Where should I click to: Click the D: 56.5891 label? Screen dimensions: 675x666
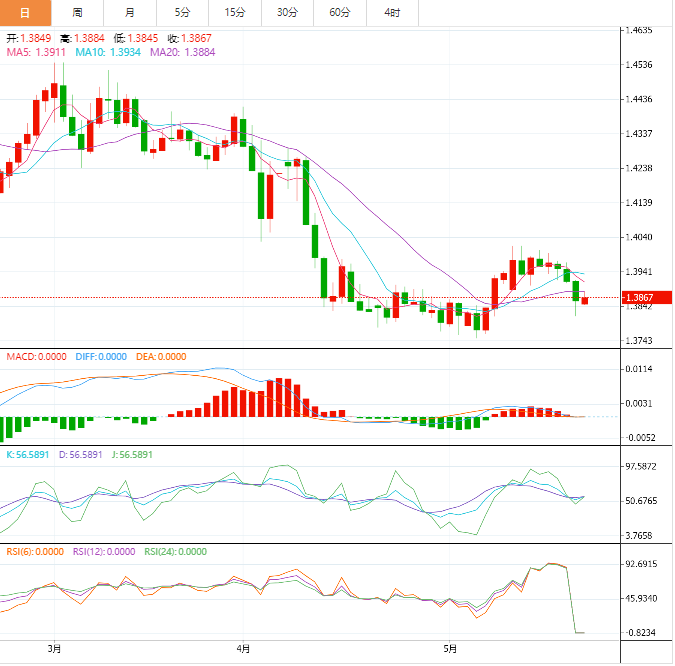pyautogui.click(x=81, y=455)
